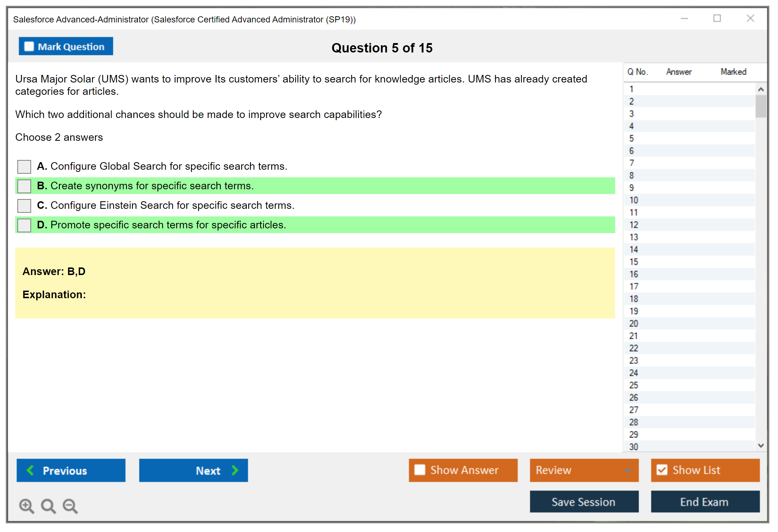Image resolution: width=778 pixels, height=532 pixels.
Task: Click the reset zoom magnifier icon
Action: tap(48, 506)
